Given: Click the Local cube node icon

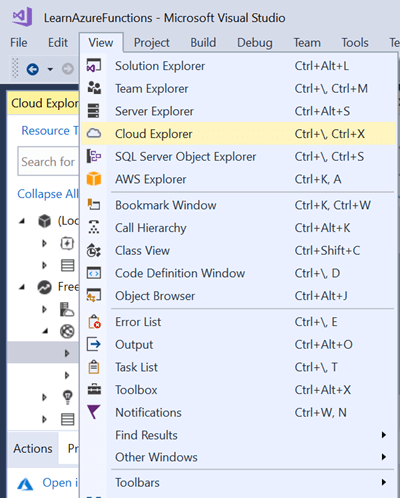Looking at the screenshot, I should click(45, 221).
